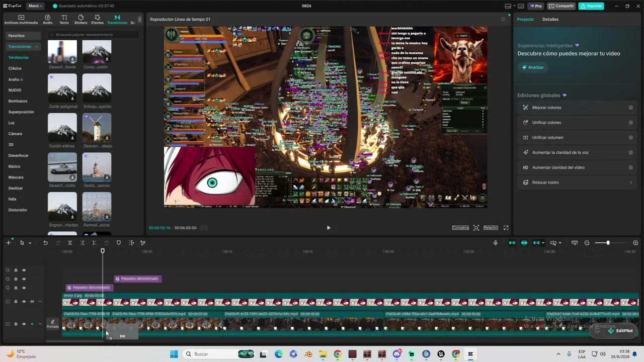This screenshot has width=644, height=362.
Task: Open File Explorer from taskbar
Action: 323,354
